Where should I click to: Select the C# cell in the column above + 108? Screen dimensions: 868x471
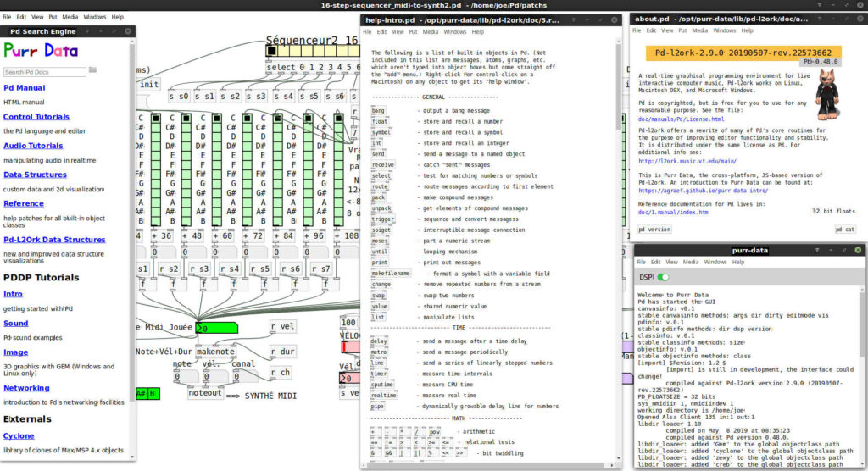click(x=339, y=127)
